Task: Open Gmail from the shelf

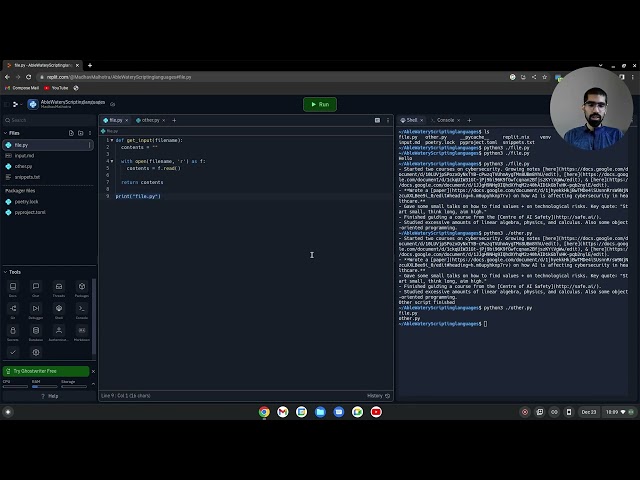Action: 283,412
